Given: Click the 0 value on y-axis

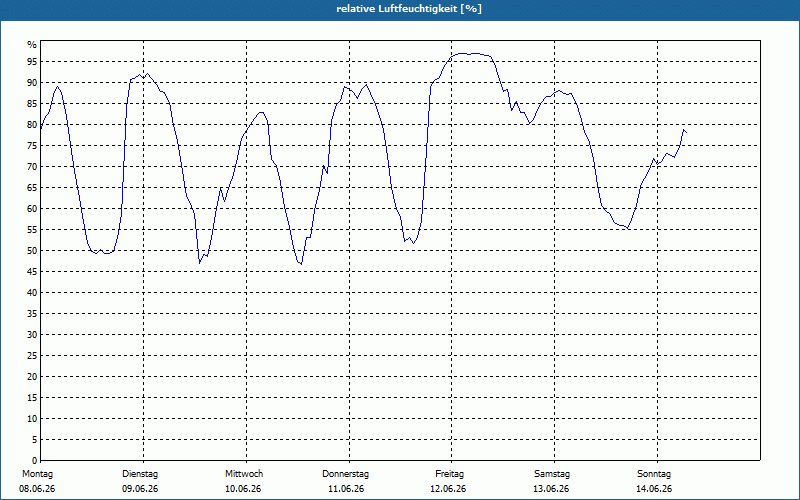Looking at the screenshot, I should pyautogui.click(x=35, y=461).
